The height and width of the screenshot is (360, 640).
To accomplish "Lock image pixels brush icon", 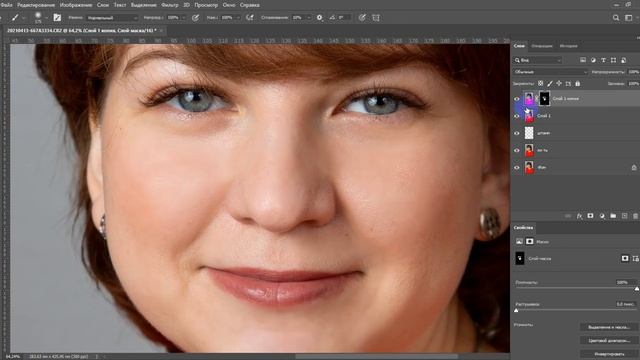I will (550, 84).
